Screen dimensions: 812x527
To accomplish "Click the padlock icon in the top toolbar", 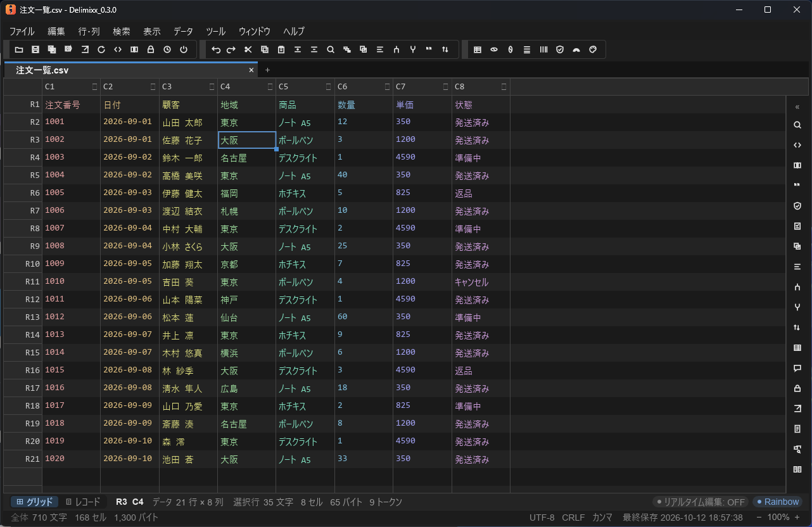I will [x=151, y=49].
